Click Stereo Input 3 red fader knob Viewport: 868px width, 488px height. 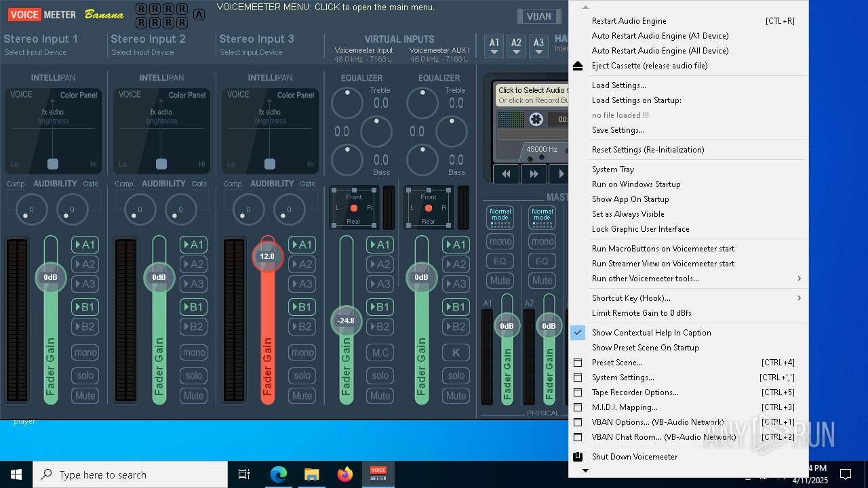[x=267, y=256]
